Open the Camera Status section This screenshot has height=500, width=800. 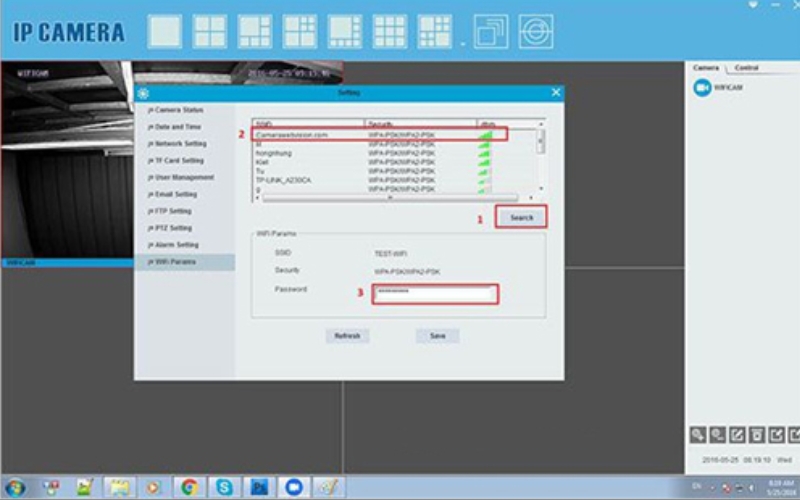179,109
